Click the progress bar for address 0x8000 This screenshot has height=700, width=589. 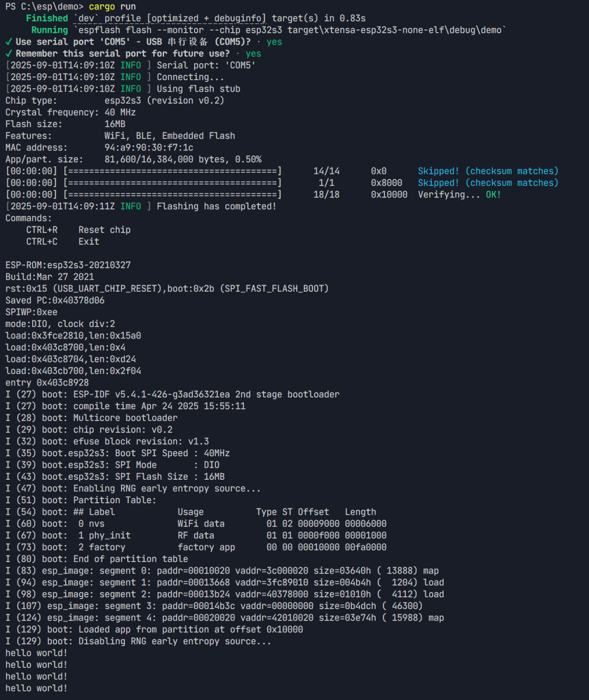tap(172, 183)
